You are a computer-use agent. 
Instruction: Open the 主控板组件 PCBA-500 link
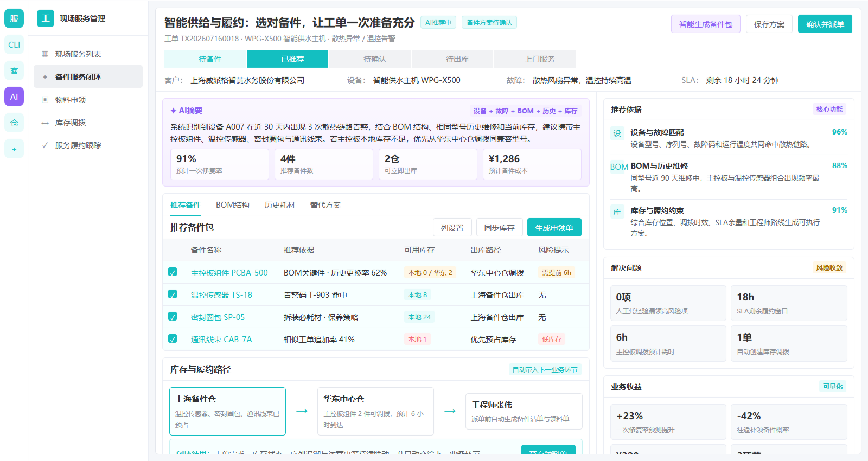point(229,273)
